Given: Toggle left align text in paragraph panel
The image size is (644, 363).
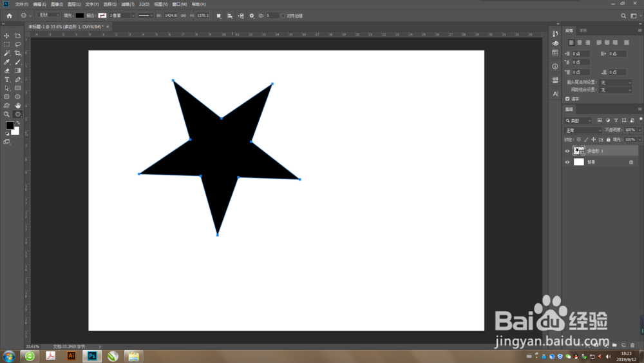Looking at the screenshot, I should (x=571, y=43).
